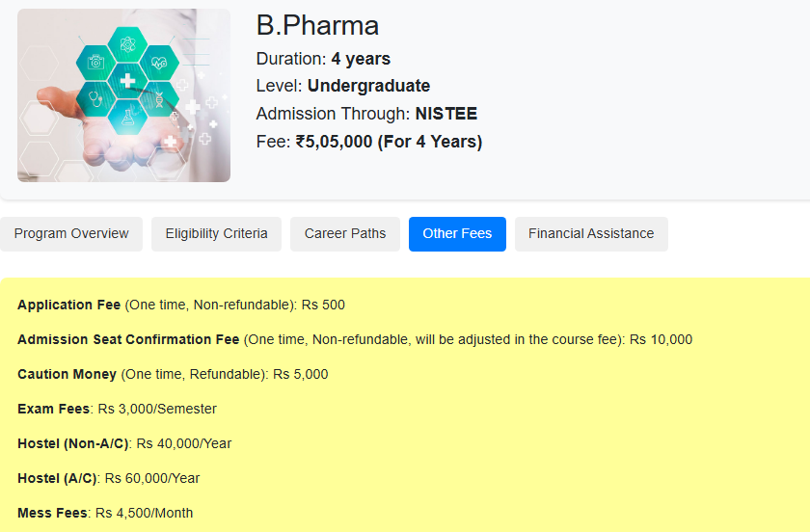Open the Financial Assistance tab
Image resolution: width=810 pixels, height=532 pixels.
click(591, 234)
